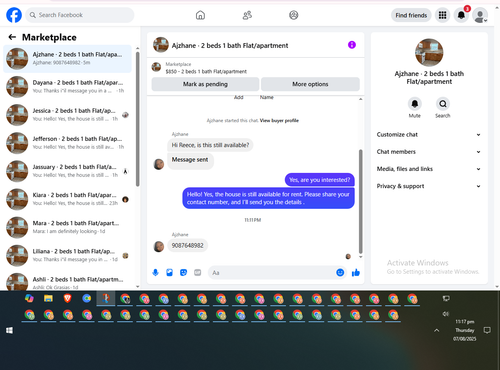Screen dimensions: 500x370
Task: Send a voice clip with microphone icon
Action: click(155, 273)
